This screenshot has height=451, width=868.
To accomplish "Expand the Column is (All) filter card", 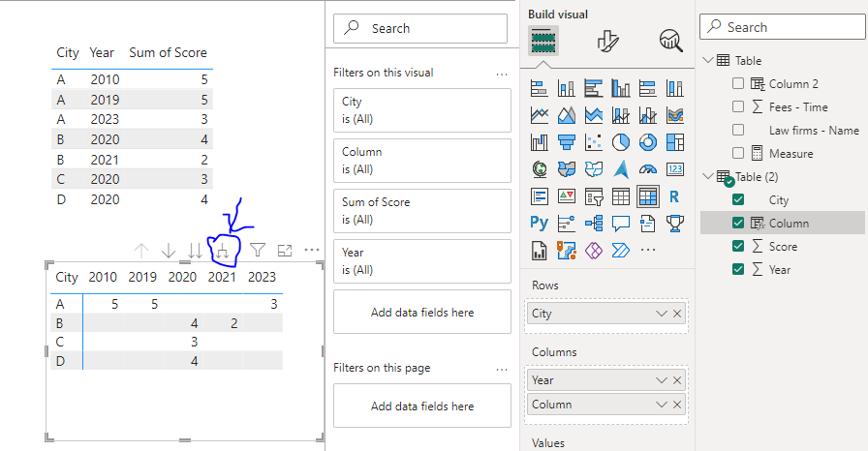I will coord(421,161).
